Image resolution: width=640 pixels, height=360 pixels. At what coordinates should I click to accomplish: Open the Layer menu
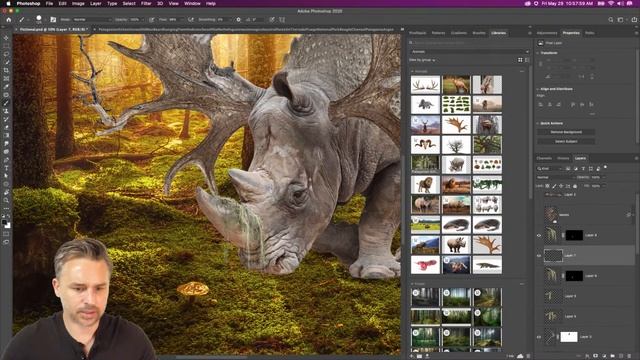[x=96, y=3]
